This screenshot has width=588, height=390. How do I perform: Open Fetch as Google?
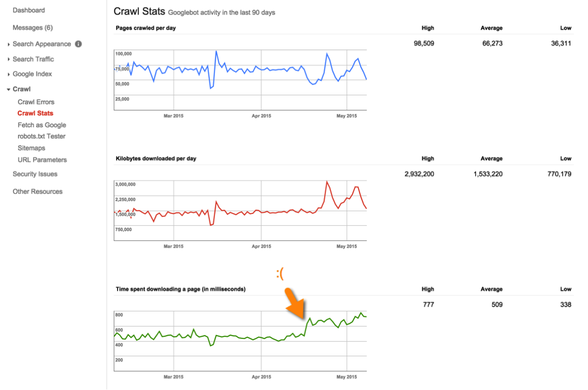41,125
